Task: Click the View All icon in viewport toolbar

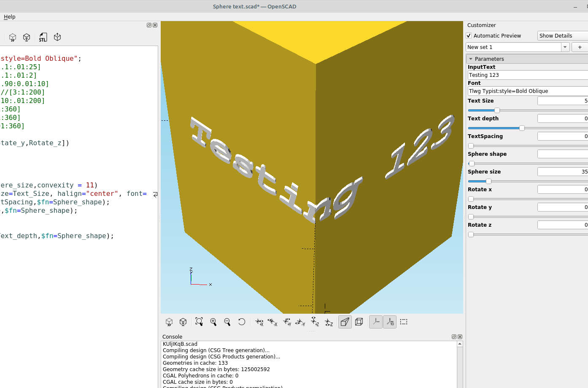Action: 199,322
